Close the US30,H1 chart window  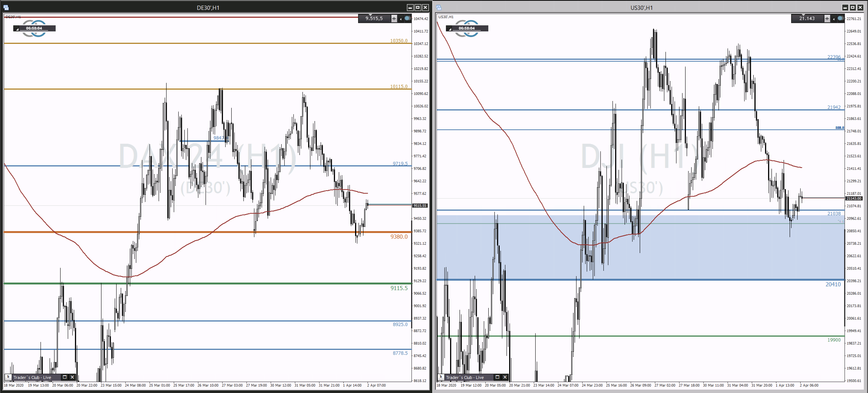pos(861,7)
